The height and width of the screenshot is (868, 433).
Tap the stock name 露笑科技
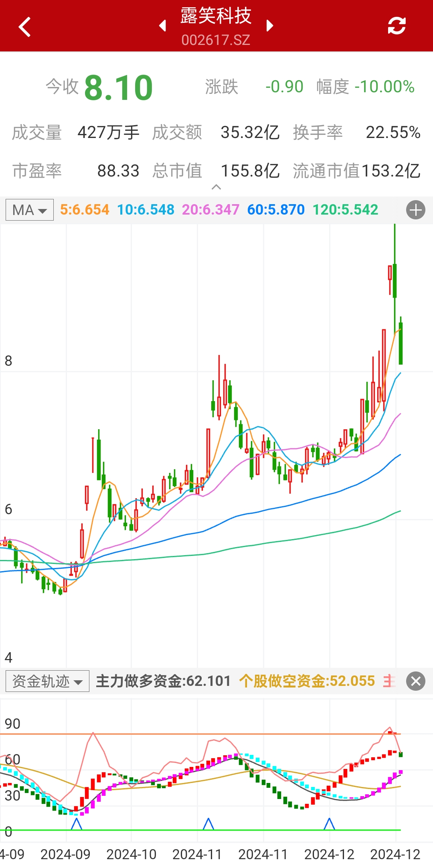pos(216,16)
